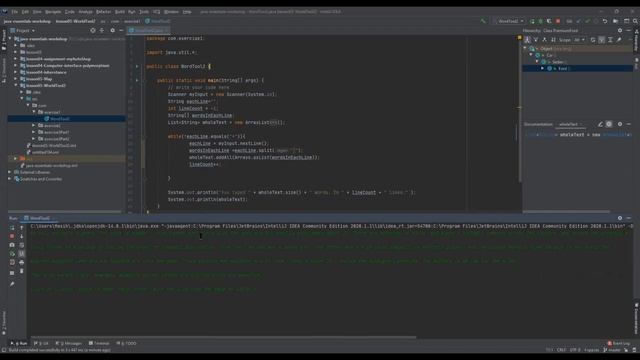
Task: Open the Help menu
Action: [x=187, y=12]
